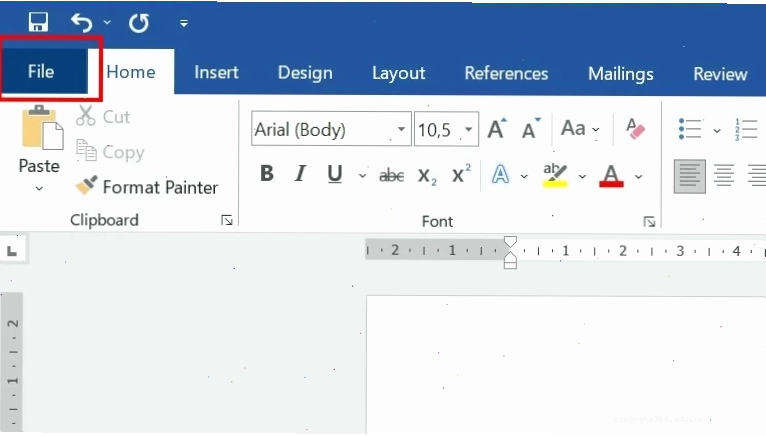Apply red font color

(611, 175)
